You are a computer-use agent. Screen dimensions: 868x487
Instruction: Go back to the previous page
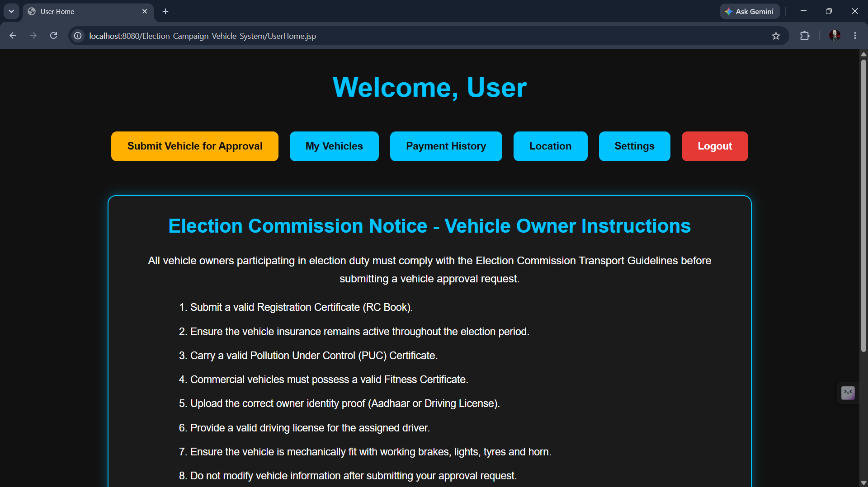[x=13, y=36]
